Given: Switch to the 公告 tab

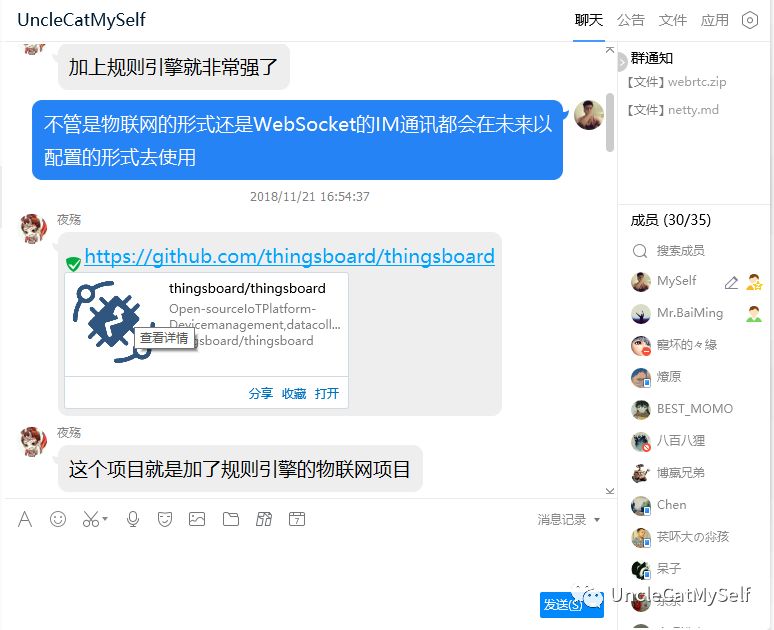Looking at the screenshot, I should [x=630, y=20].
